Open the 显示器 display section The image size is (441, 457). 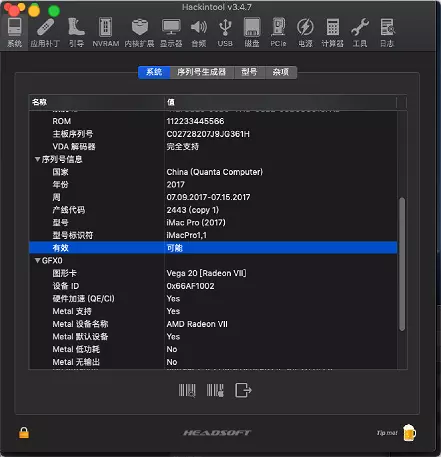pos(171,33)
